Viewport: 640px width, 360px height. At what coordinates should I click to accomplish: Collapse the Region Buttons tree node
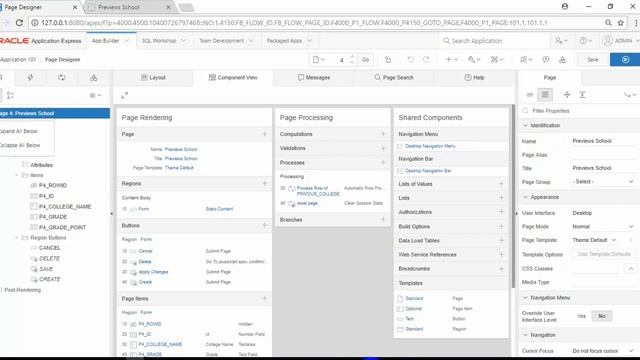17,238
